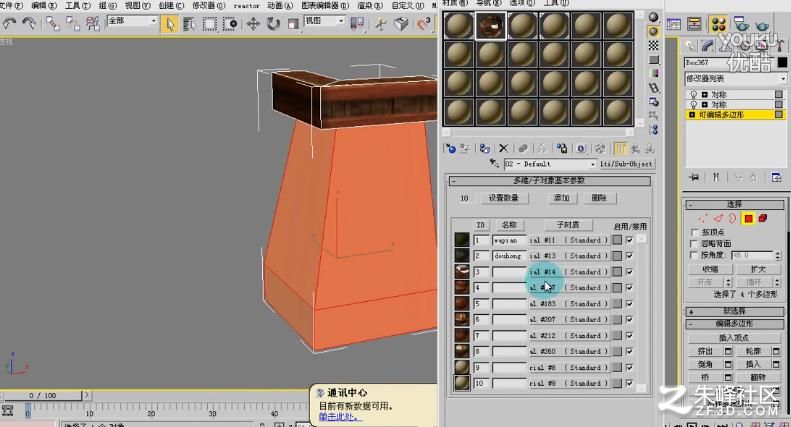Click the Put to Library icon

[x=561, y=148]
